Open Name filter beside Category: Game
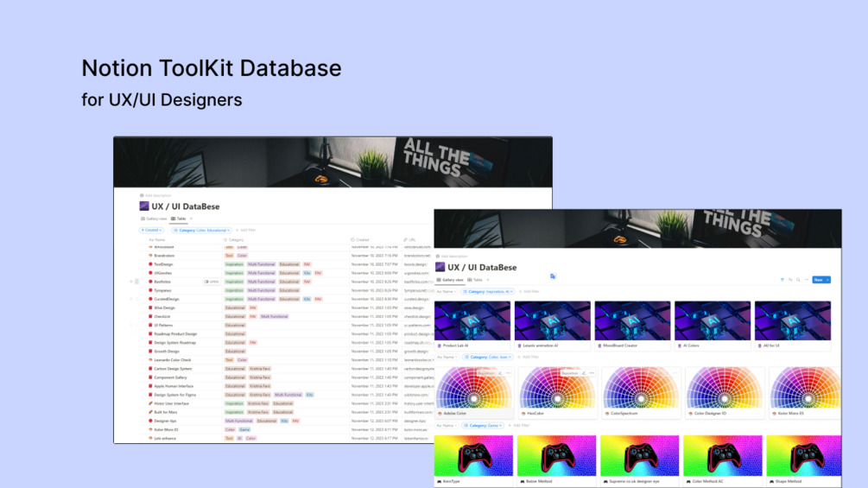The width and height of the screenshot is (868, 488). point(447,426)
